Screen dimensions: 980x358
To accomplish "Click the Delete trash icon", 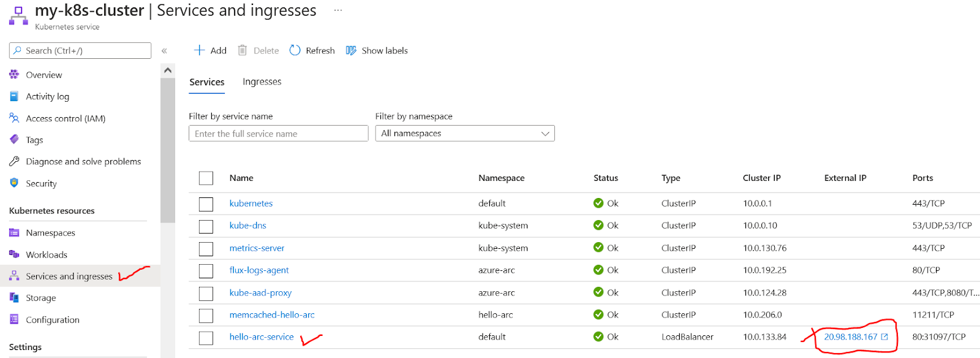I will 243,50.
